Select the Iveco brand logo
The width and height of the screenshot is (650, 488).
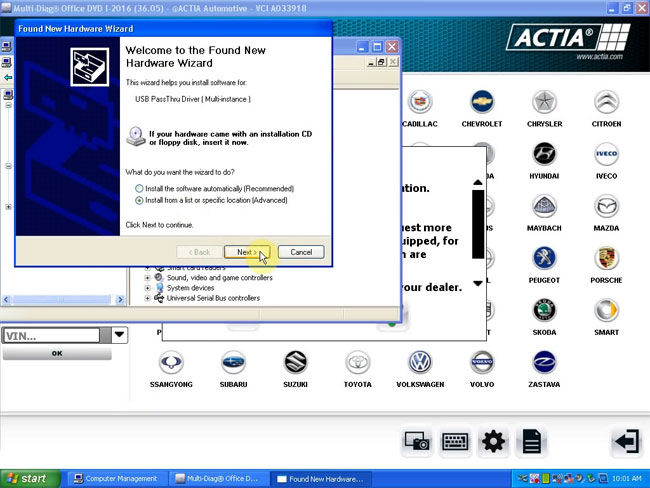coord(606,154)
